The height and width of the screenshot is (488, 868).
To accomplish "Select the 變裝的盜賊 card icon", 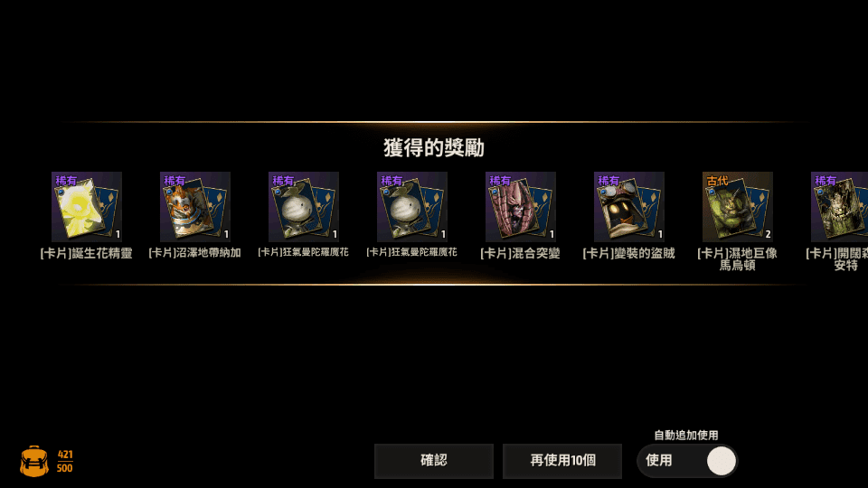I will (x=629, y=206).
